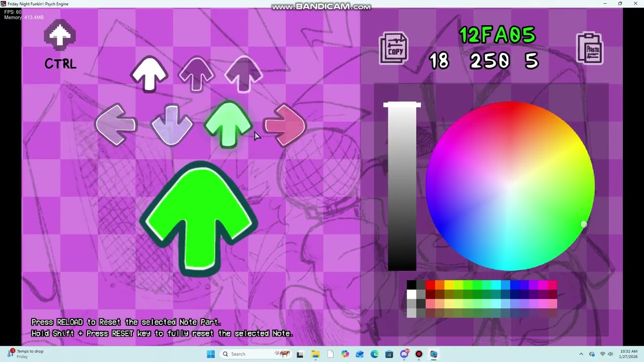Open the Windows Start menu
Screen dimensions: 644x362
[210, 354]
